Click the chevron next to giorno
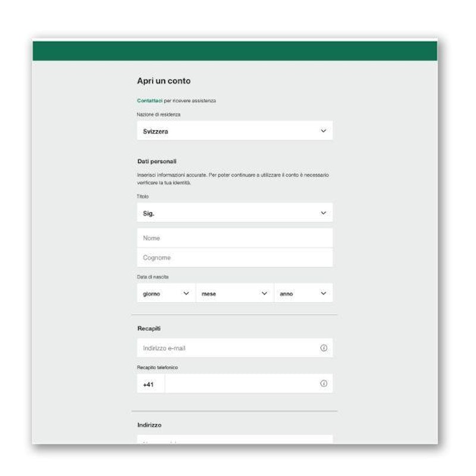The width and height of the screenshot is (476, 476). [186, 293]
